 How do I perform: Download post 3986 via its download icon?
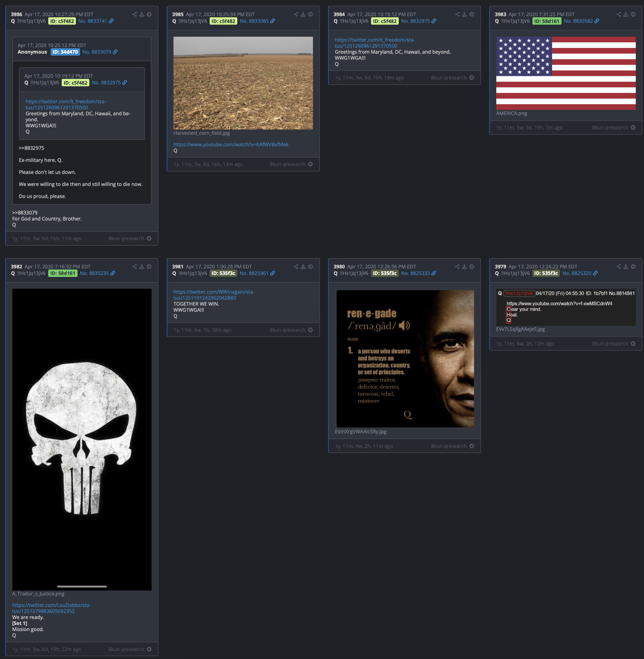[x=142, y=14]
